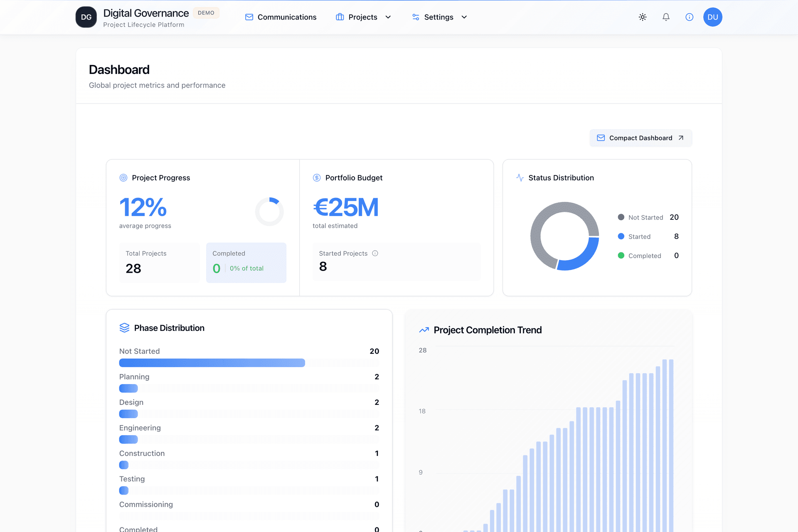
Task: Click the €25M total estimated value
Action: 346,207
